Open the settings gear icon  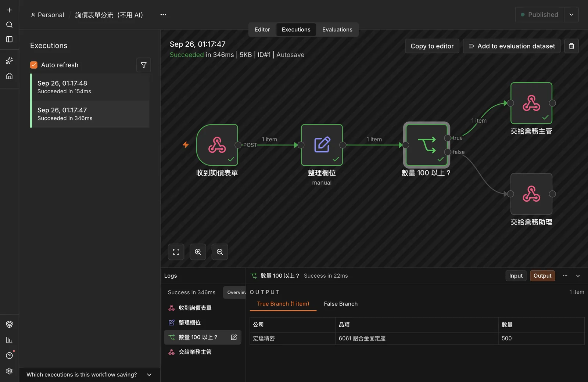tap(9, 371)
